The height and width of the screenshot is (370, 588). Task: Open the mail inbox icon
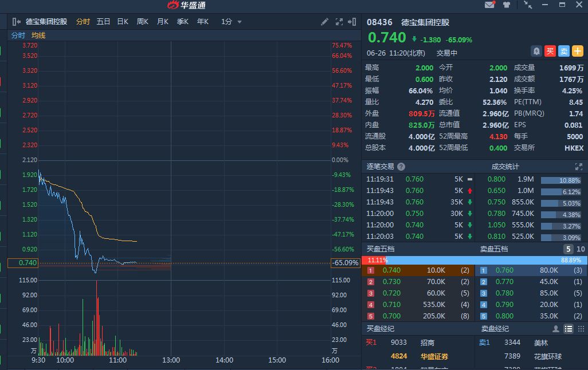pyautogui.click(x=489, y=5)
